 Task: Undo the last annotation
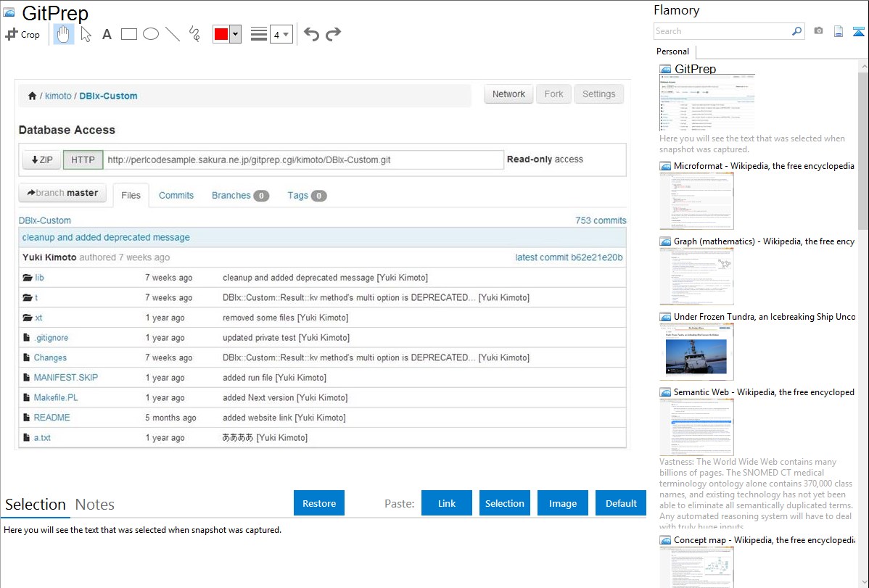[x=311, y=34]
